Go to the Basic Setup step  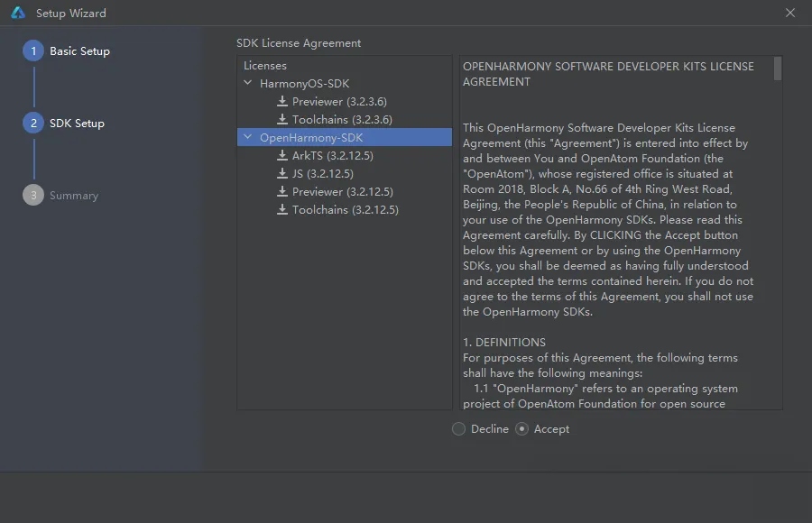click(x=79, y=50)
